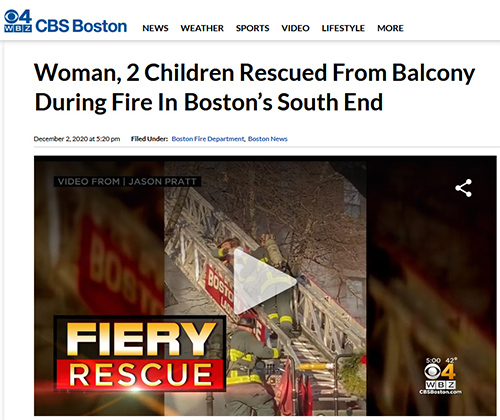This screenshot has height=420, width=500.
Task: Open the News menu
Action: [x=155, y=28]
